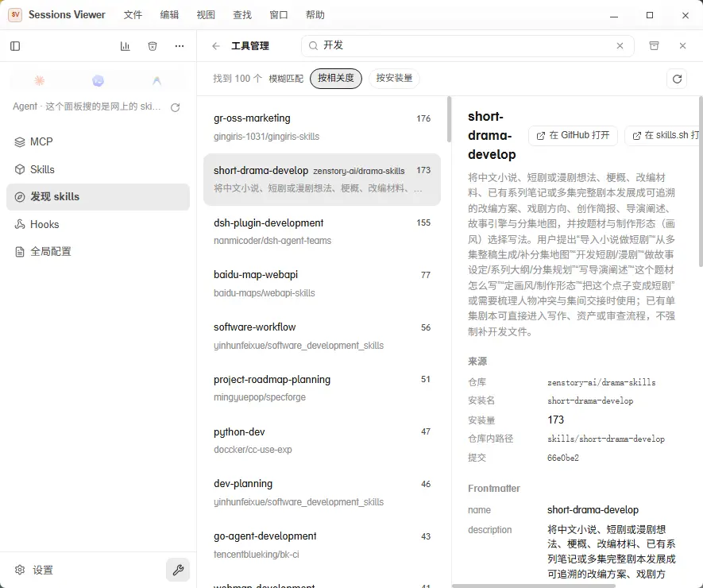The image size is (703, 588).
Task: Select gr-oss-marketing result
Action: [x=322, y=127]
